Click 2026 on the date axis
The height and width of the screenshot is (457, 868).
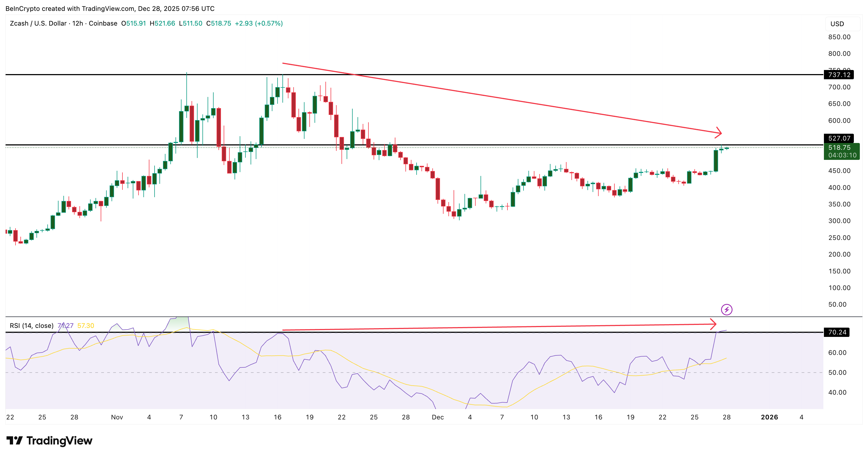click(x=769, y=417)
